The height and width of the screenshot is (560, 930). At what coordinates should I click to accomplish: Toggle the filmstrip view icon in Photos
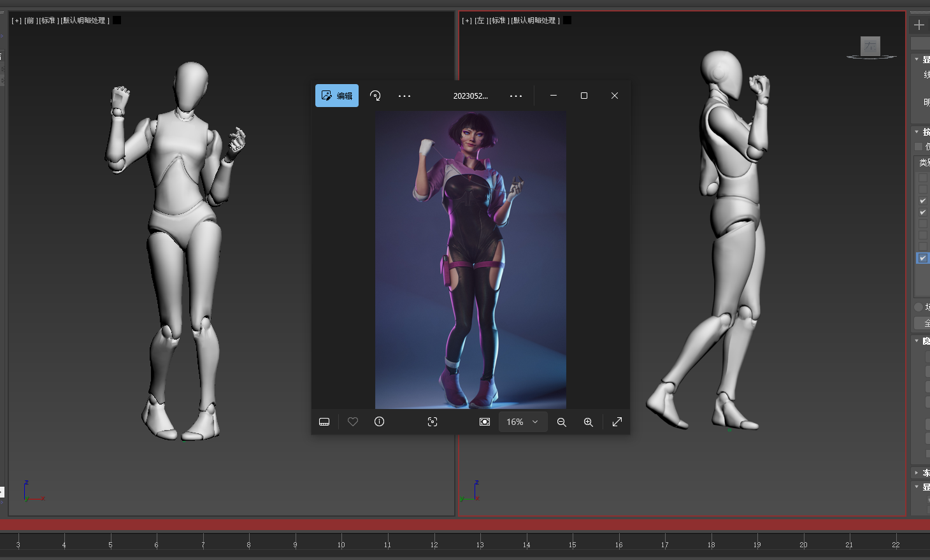[324, 422]
